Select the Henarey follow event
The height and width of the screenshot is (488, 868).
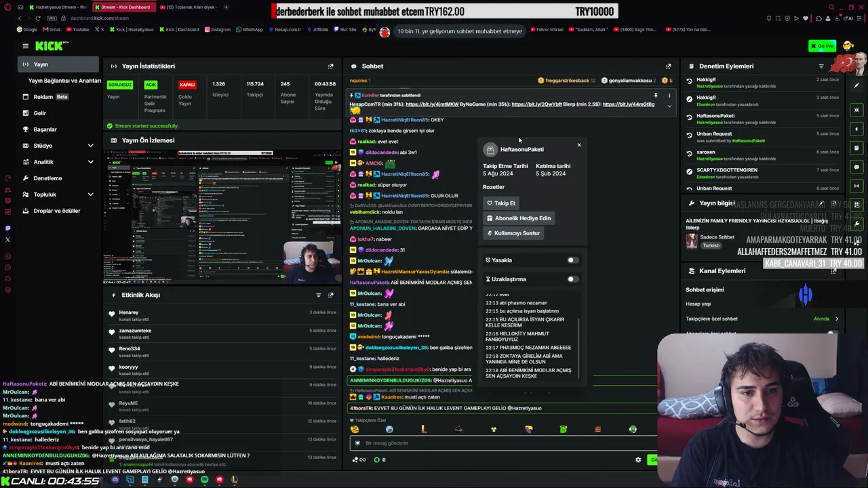click(x=224, y=315)
